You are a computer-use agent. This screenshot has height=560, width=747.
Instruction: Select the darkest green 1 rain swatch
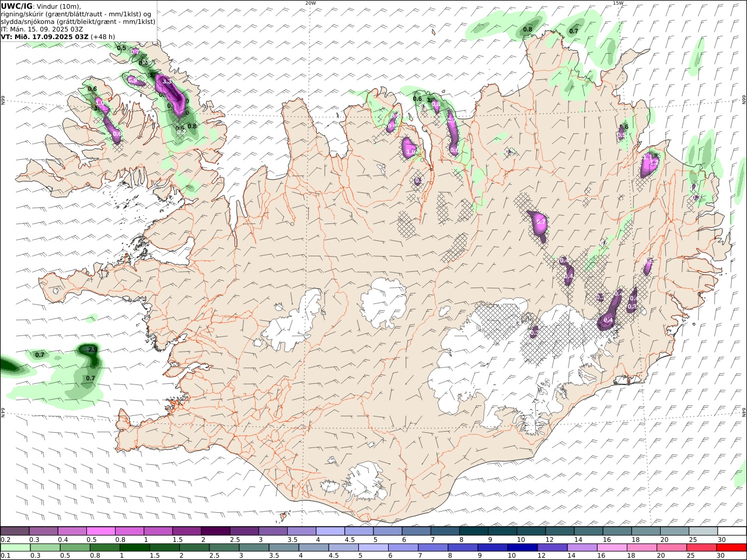134,547
